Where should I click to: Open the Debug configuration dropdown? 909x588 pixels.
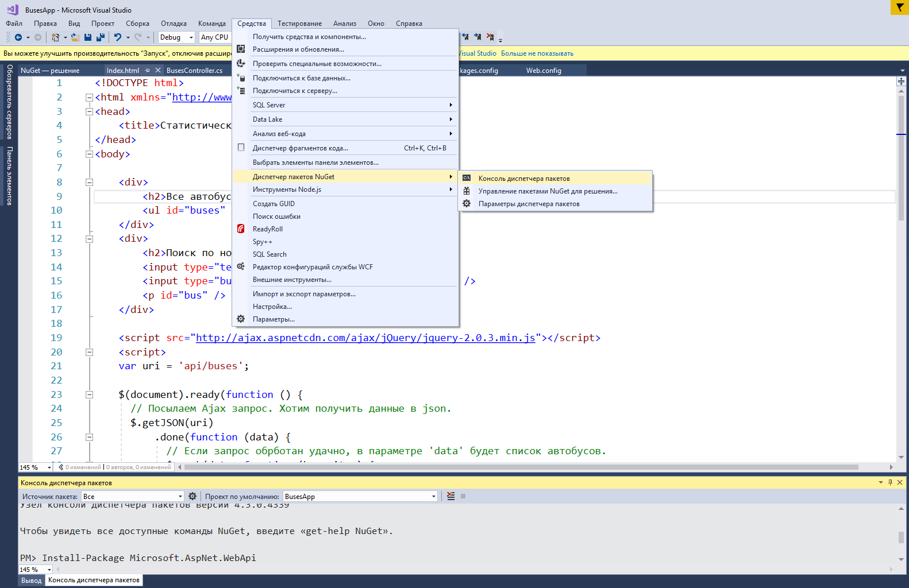[x=176, y=37]
